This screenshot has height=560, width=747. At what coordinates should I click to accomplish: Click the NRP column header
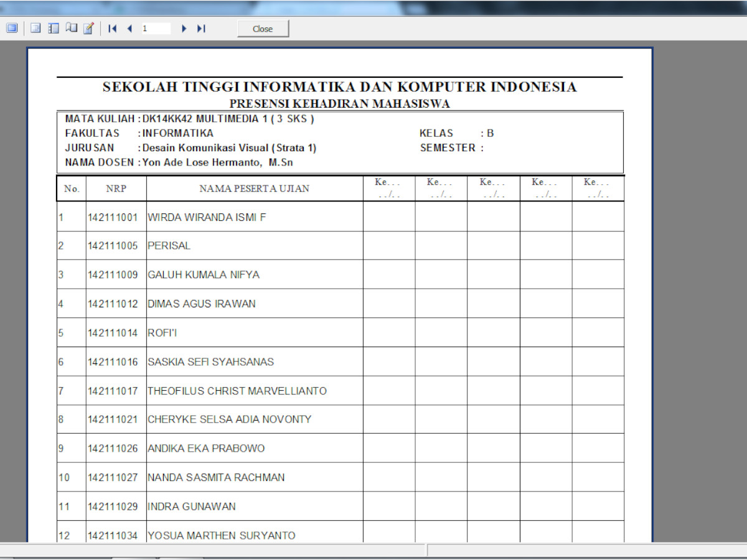coord(116,189)
